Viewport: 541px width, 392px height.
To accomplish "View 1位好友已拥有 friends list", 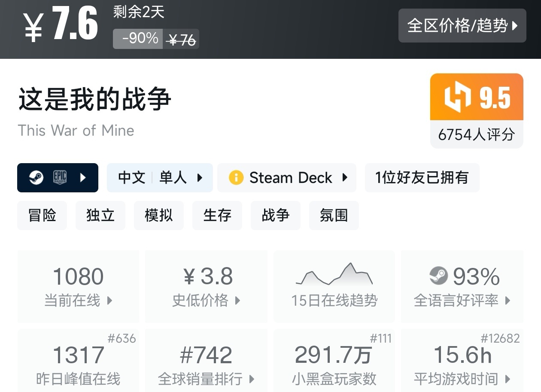I will 422,178.
